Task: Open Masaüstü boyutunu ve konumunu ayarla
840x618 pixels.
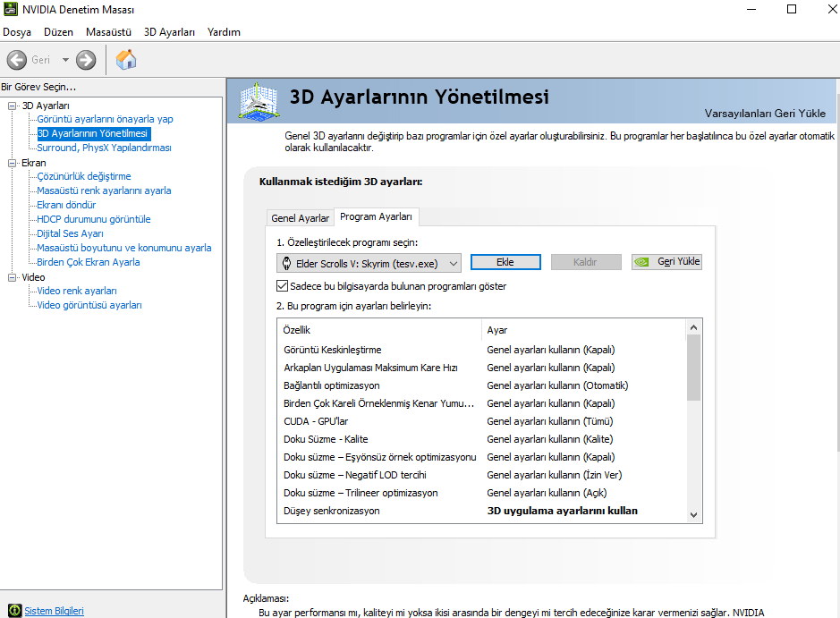Action: point(124,248)
